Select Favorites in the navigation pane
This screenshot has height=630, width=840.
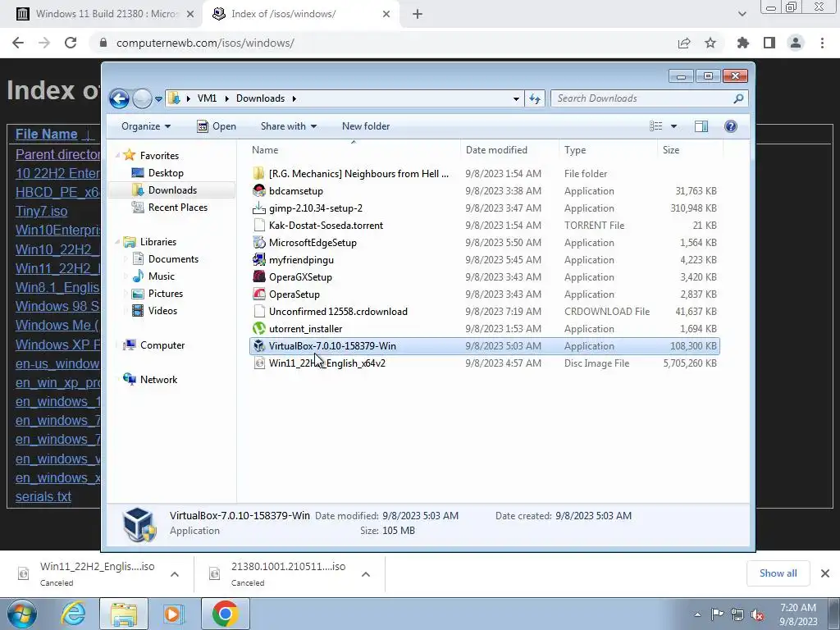pos(159,155)
